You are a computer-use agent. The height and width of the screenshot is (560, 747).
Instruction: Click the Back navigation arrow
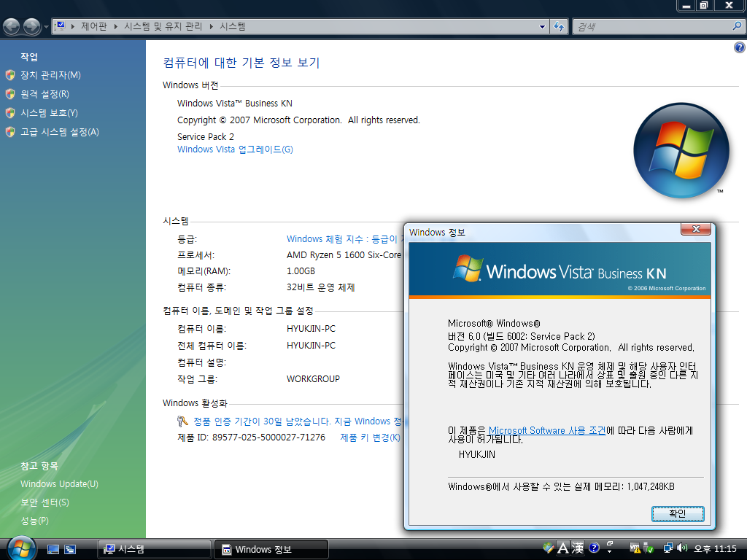pos(12,27)
